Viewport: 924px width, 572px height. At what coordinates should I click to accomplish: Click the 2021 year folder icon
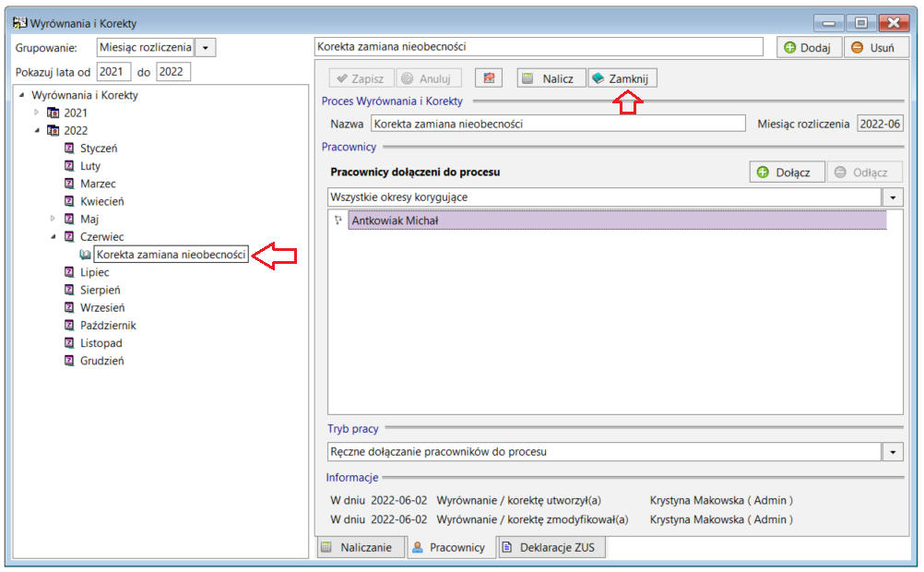[x=53, y=113]
